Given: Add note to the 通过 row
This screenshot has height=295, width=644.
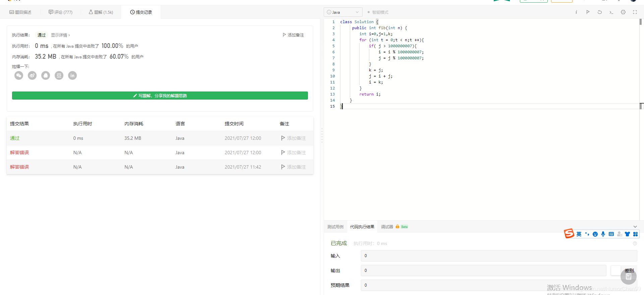Looking at the screenshot, I should tap(293, 138).
